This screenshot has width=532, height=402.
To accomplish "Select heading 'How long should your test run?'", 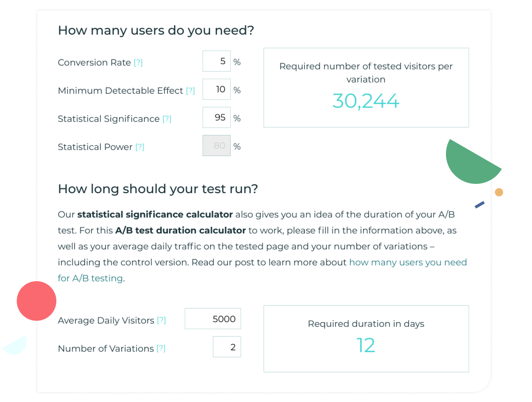I will pyautogui.click(x=158, y=189).
